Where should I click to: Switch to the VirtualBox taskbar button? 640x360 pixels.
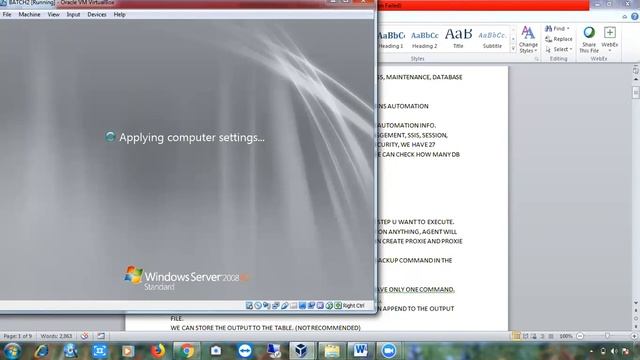(x=302, y=351)
